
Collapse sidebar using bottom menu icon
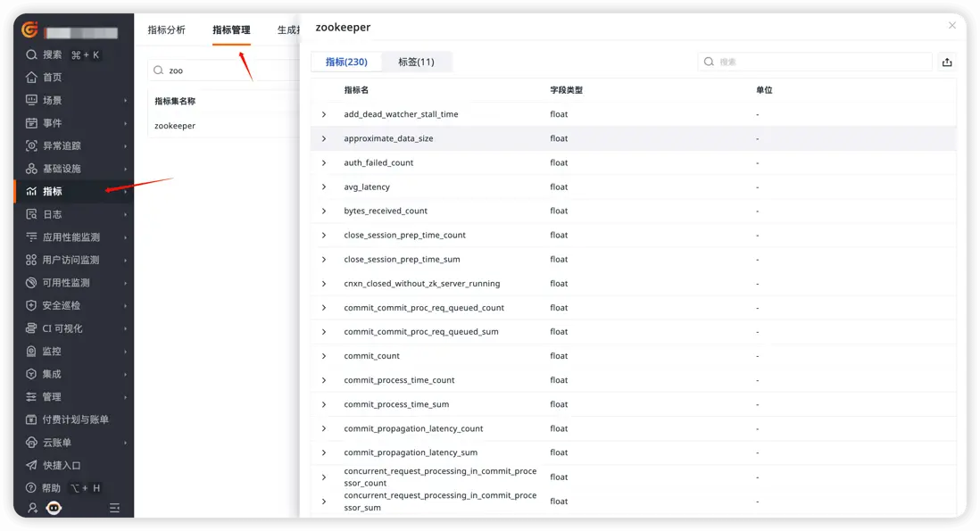pyautogui.click(x=114, y=508)
